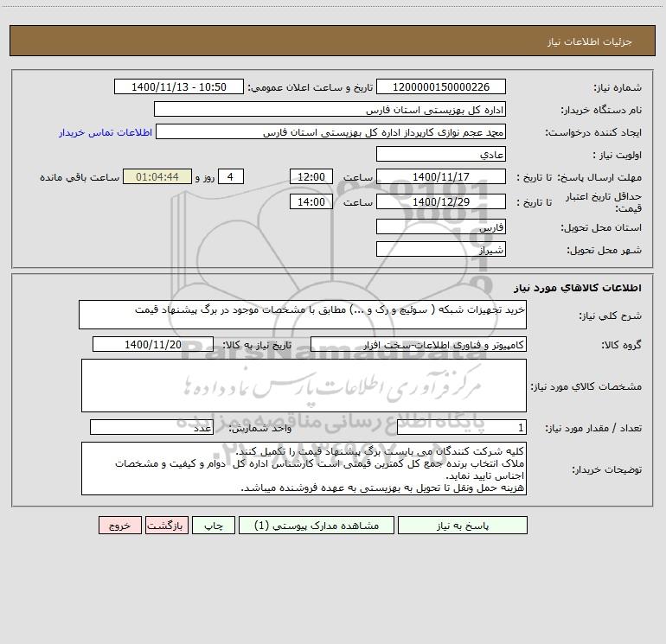666x644 pixels.
Task: Open مشاهده مدارک پیوستی (1) attachments button
Action: coord(317,525)
